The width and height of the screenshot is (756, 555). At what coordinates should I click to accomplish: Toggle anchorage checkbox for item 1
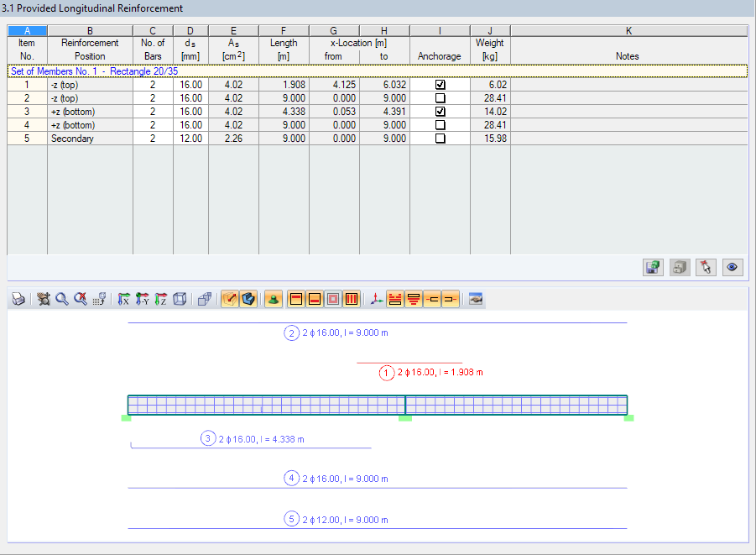click(x=440, y=84)
